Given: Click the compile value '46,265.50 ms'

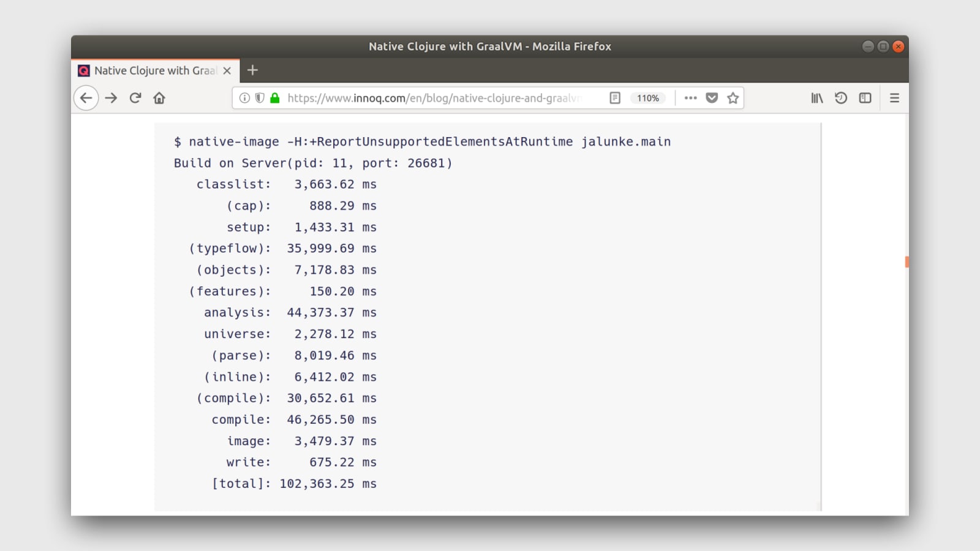Looking at the screenshot, I should click(x=332, y=420).
